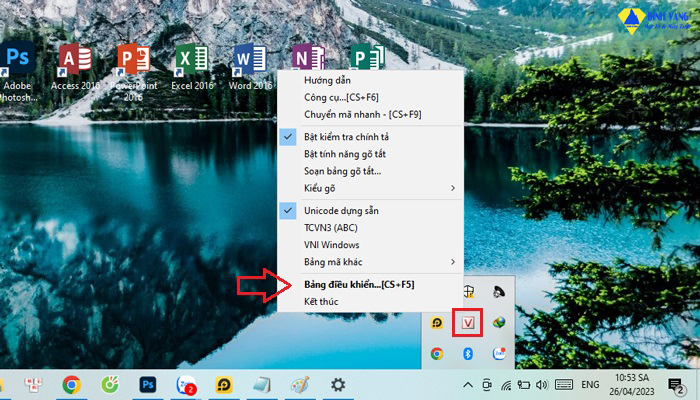This screenshot has height=400, width=700.
Task: Click the keyboard keys app on taskbar
Action: (x=33, y=385)
